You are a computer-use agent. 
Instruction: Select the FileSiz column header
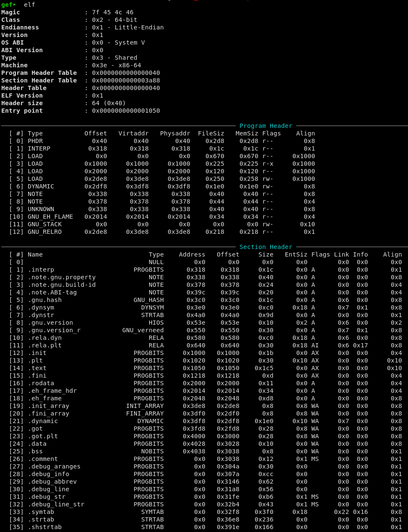211,133
